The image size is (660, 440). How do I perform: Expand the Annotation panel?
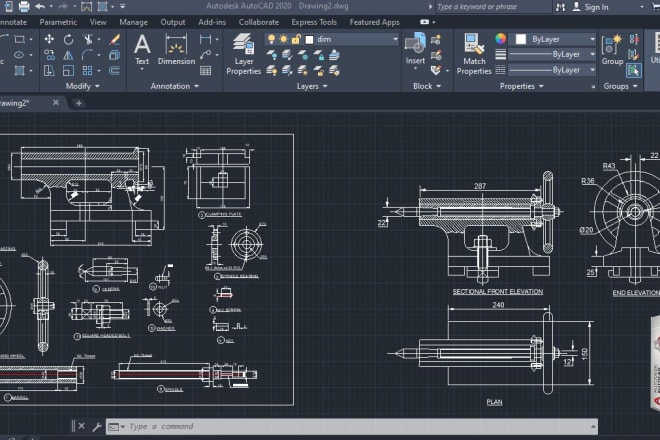(x=174, y=86)
